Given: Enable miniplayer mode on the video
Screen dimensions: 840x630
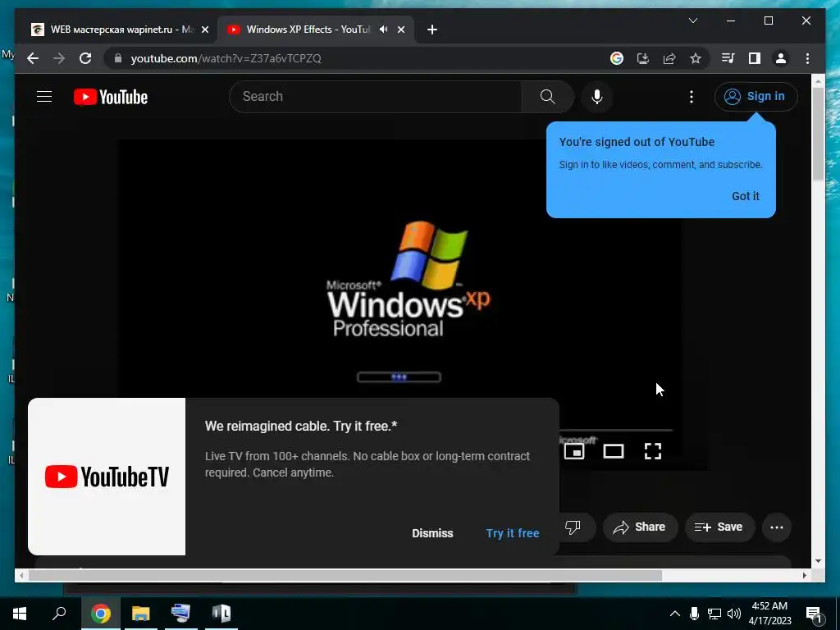Looking at the screenshot, I should click(573, 451).
